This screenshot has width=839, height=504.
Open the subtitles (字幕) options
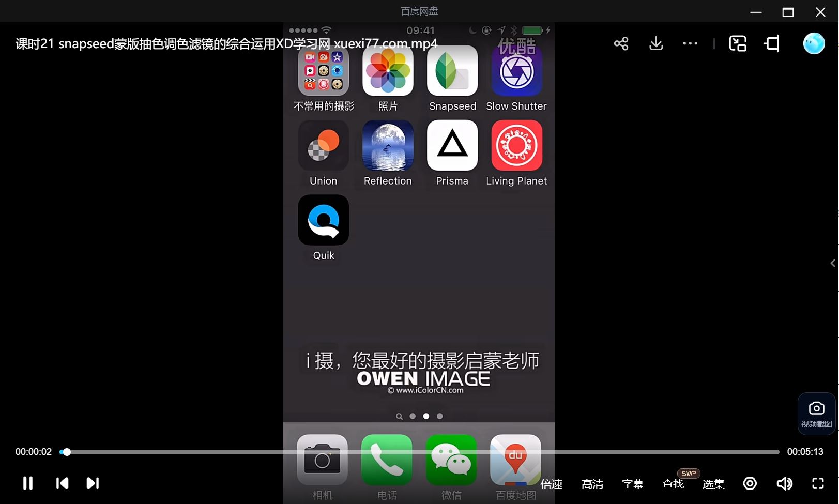[633, 484]
